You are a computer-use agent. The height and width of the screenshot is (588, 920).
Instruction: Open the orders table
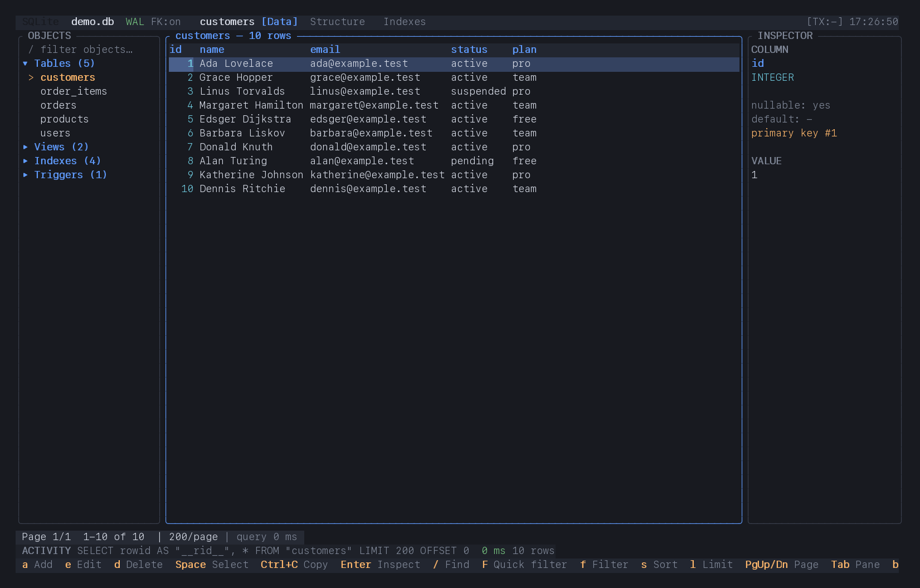pyautogui.click(x=59, y=105)
